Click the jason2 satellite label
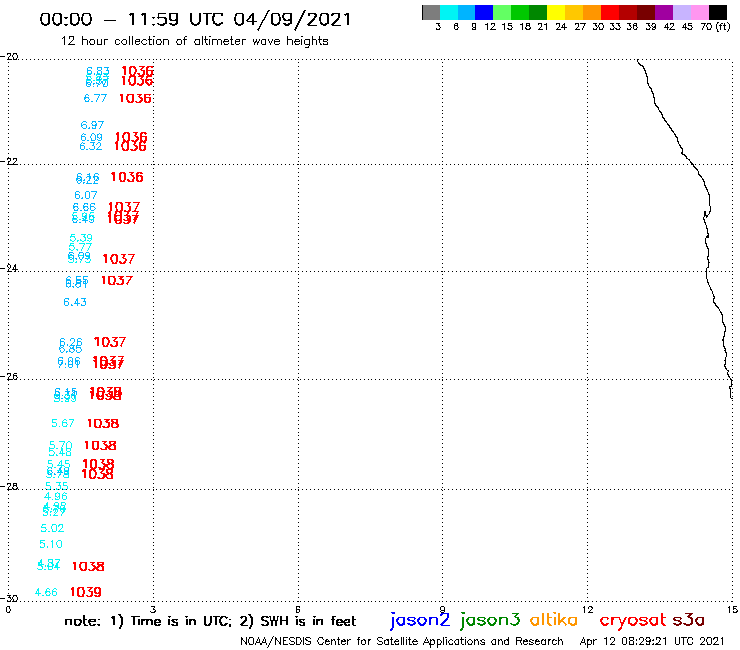This screenshot has height=650, width=740. point(420,621)
